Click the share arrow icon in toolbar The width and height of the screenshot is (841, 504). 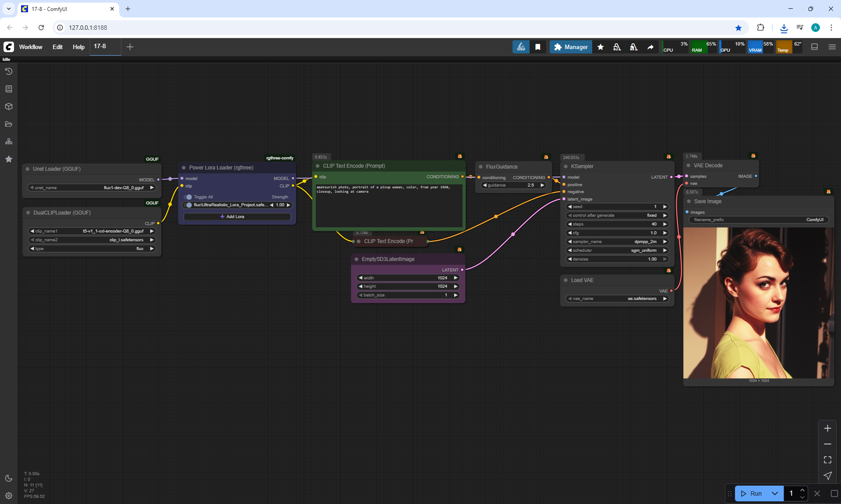(x=650, y=47)
